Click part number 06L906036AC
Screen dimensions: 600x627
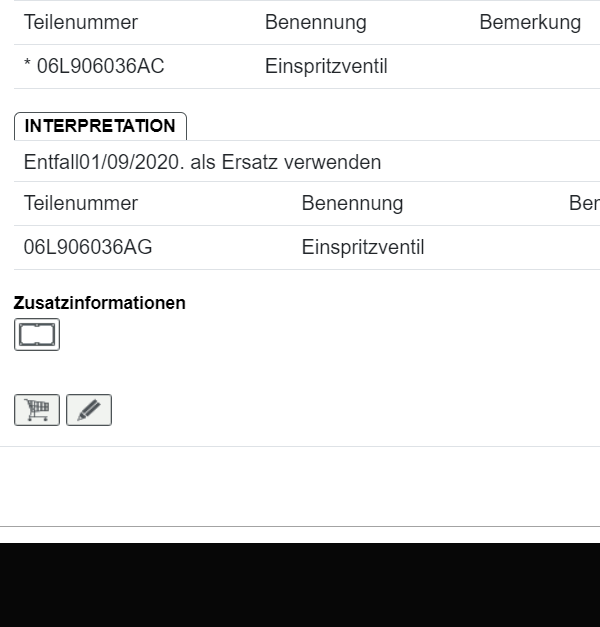tap(100, 67)
